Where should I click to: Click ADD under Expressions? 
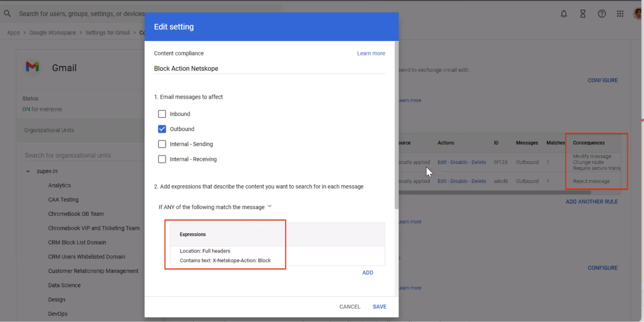(x=368, y=272)
